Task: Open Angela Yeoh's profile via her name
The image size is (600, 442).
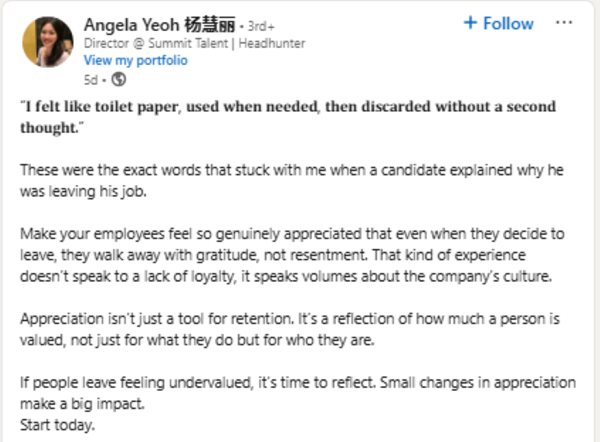Action: point(137,23)
